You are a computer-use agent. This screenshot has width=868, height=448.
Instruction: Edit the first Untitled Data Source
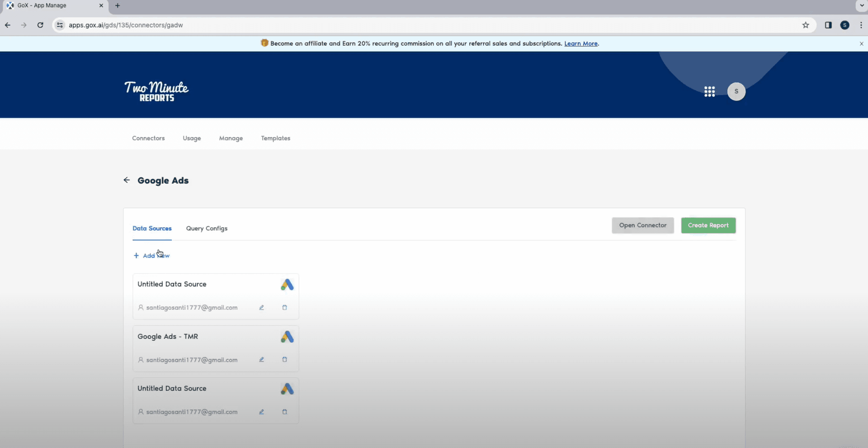point(261,308)
